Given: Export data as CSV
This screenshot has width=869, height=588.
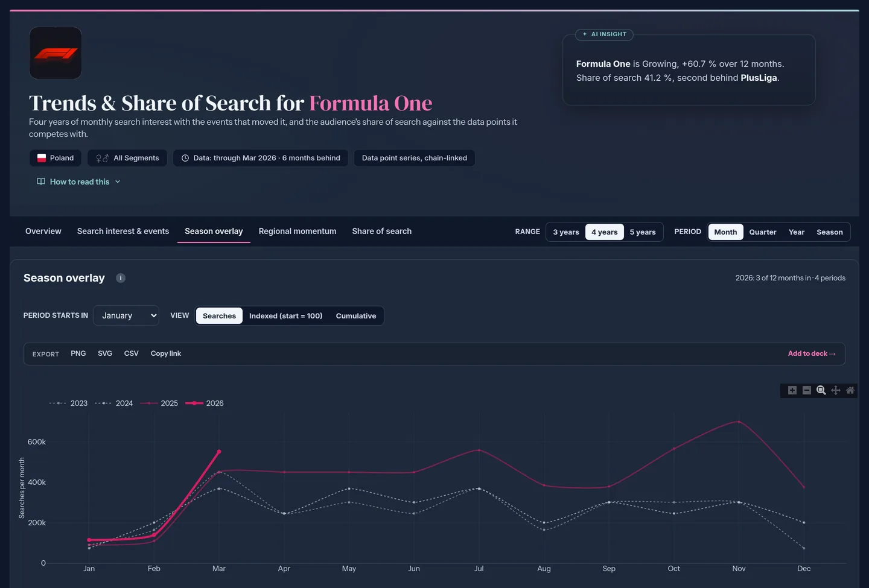Looking at the screenshot, I should click(132, 353).
